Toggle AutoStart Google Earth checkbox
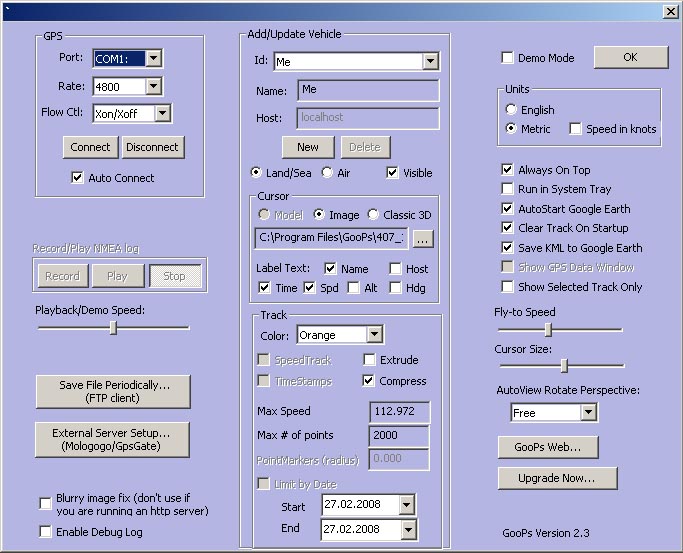 pyautogui.click(x=507, y=209)
